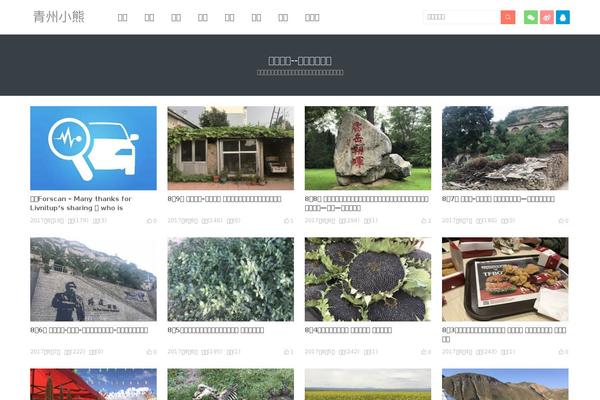This screenshot has width=600, height=400.
Task: Click the date under the Forscan post
Action: pos(47,220)
